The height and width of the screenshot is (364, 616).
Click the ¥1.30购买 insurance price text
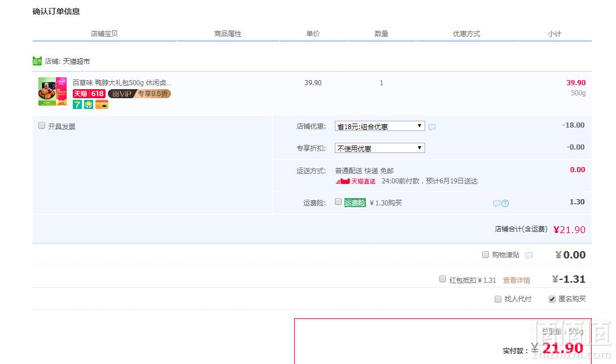click(x=386, y=203)
